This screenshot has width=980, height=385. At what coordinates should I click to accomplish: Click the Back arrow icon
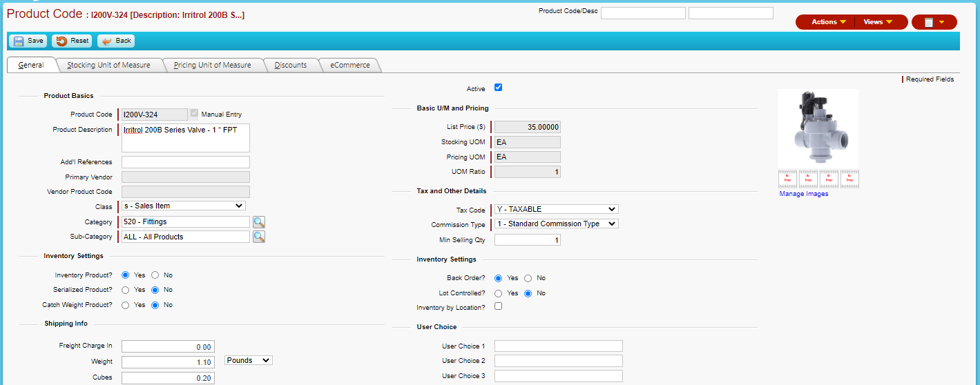[106, 41]
